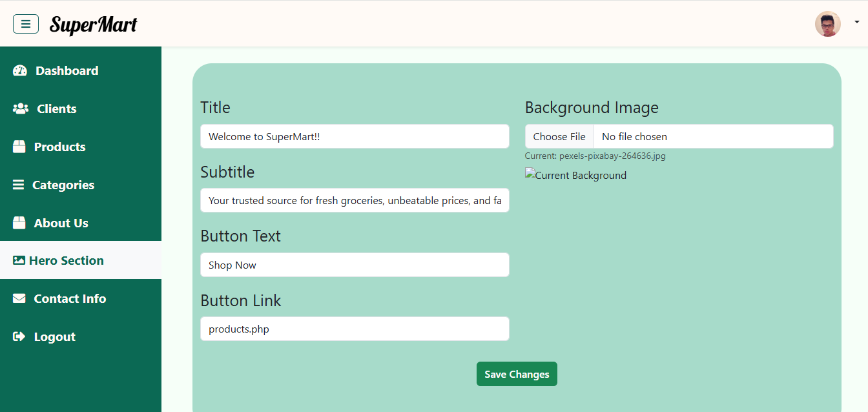Click the About Us box icon
The height and width of the screenshot is (412, 868).
19,223
